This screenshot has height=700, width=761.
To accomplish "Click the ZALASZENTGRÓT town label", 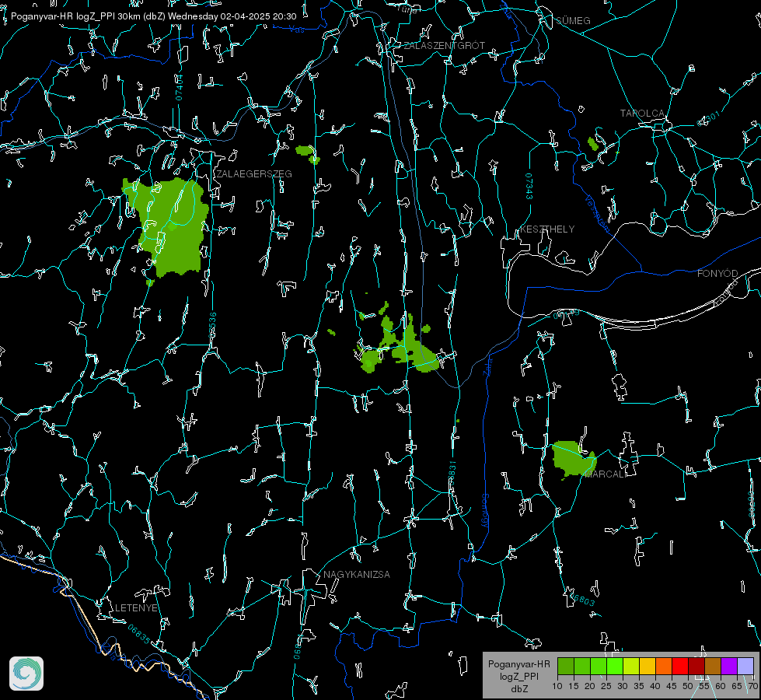I will pos(445,45).
